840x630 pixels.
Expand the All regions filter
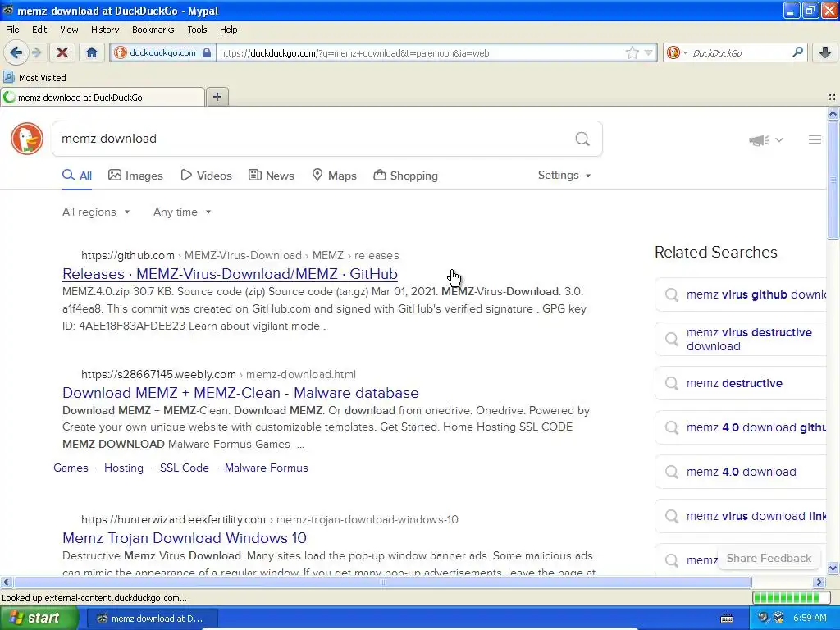[96, 212]
